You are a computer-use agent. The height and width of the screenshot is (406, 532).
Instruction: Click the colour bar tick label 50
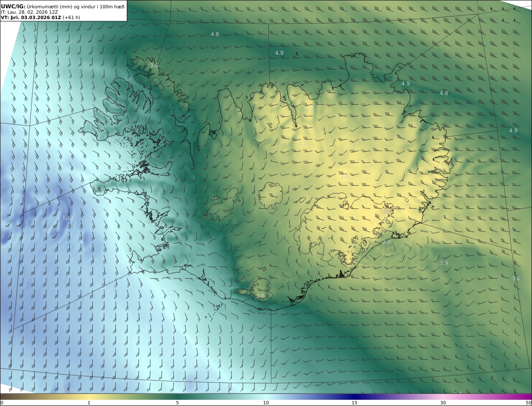pos(529,403)
